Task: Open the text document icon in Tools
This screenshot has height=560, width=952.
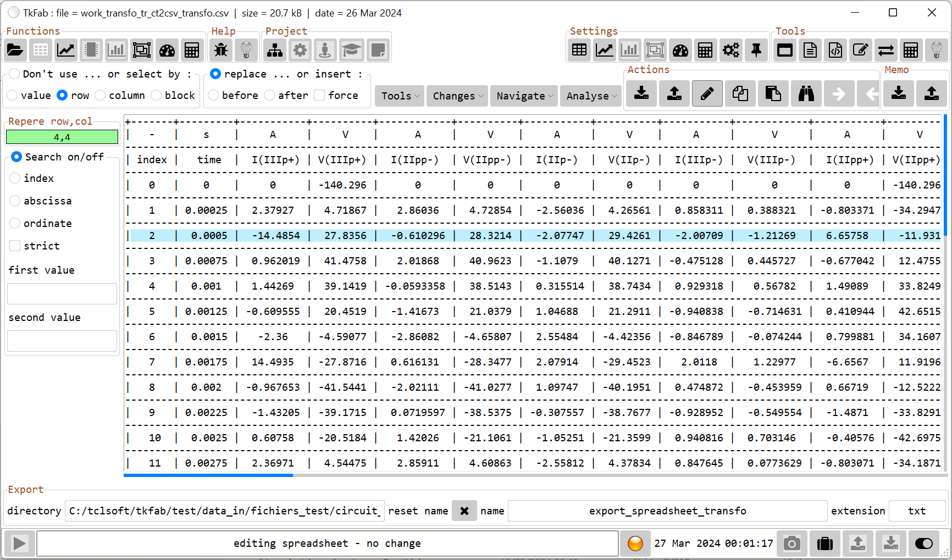Action: pos(810,51)
